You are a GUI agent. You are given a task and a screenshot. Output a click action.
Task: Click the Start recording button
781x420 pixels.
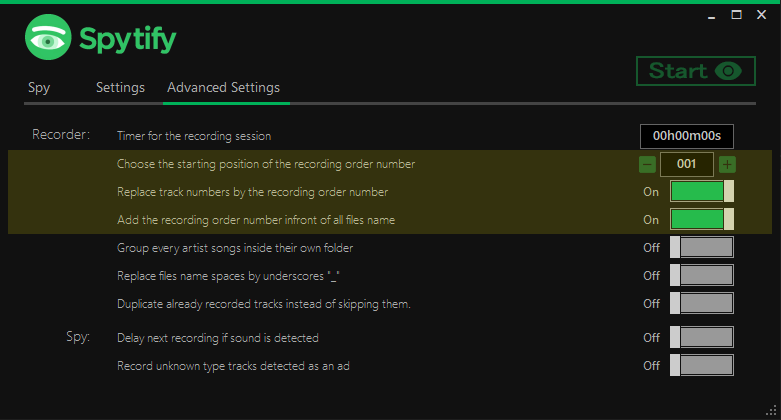click(x=695, y=71)
